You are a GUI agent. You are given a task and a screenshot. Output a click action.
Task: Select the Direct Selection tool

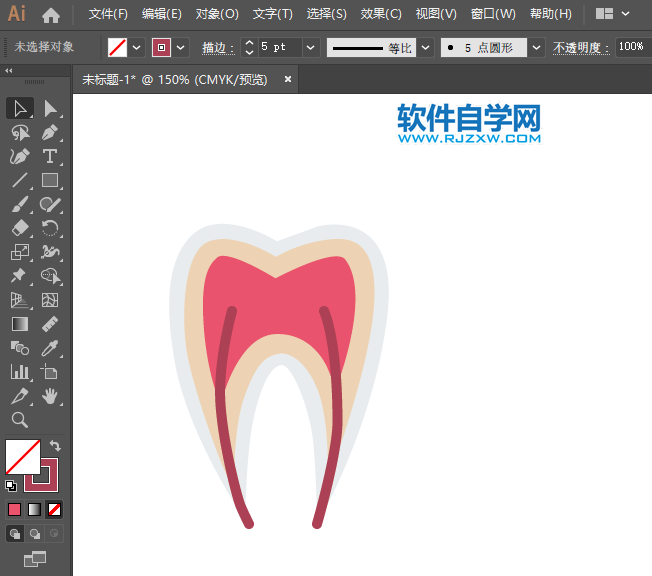(x=50, y=108)
